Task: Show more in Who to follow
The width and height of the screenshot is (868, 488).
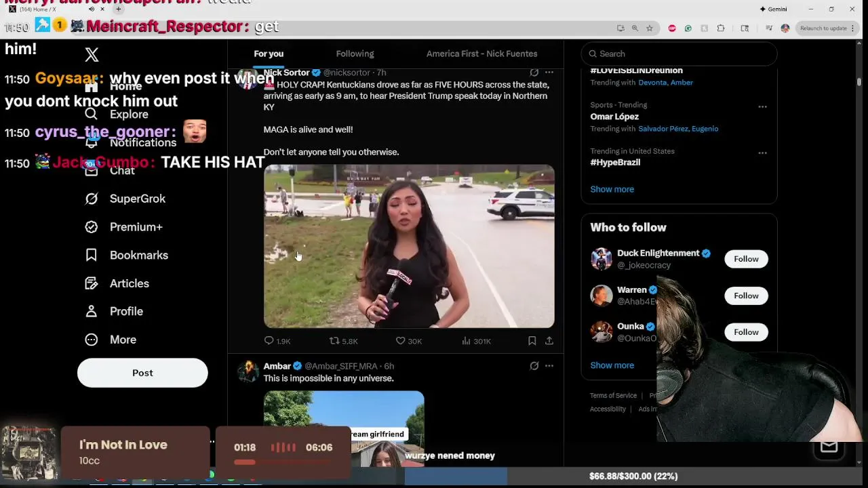Action: [x=612, y=365]
